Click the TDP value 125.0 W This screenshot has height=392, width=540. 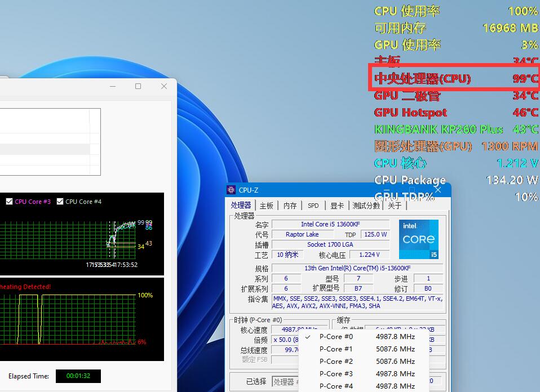(375, 234)
